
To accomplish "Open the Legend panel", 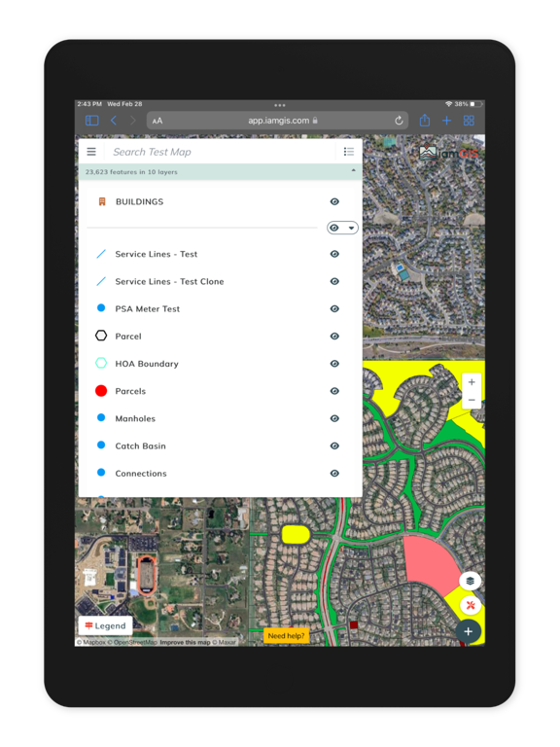I will (x=106, y=625).
